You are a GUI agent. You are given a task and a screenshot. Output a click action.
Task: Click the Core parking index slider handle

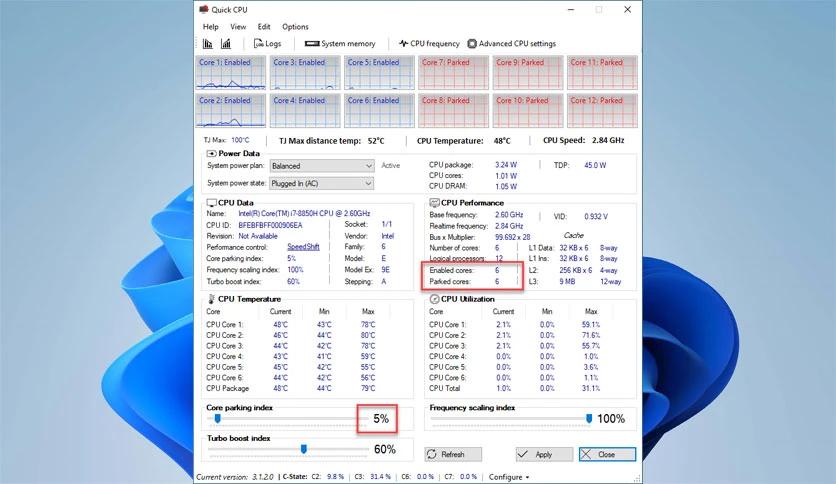[x=218, y=419]
